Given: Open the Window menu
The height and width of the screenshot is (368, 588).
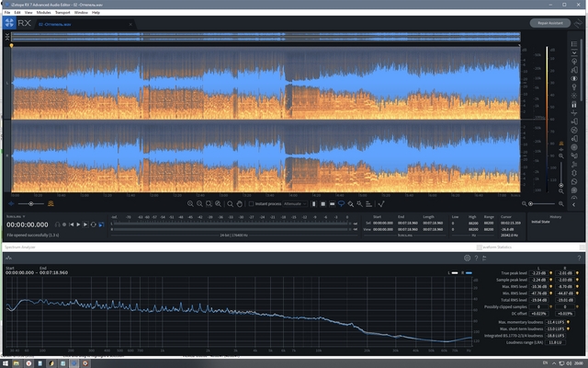Looking at the screenshot, I should [81, 13].
